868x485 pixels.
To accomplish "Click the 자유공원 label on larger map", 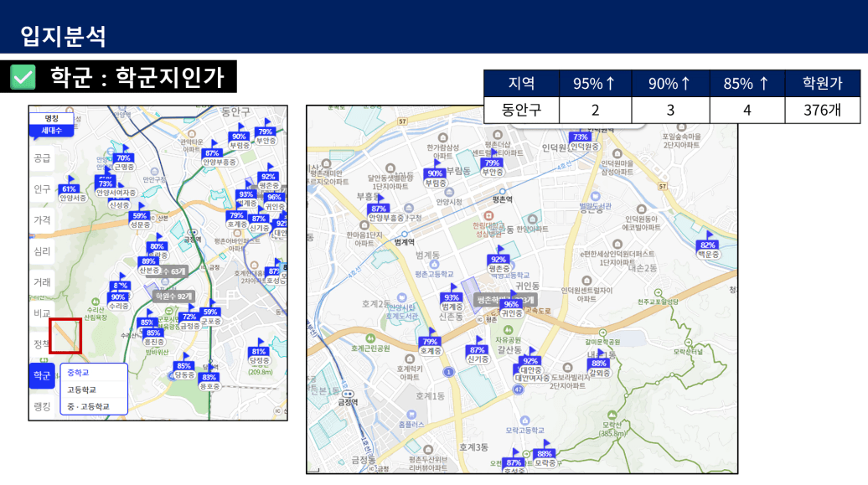I will point(508,339).
